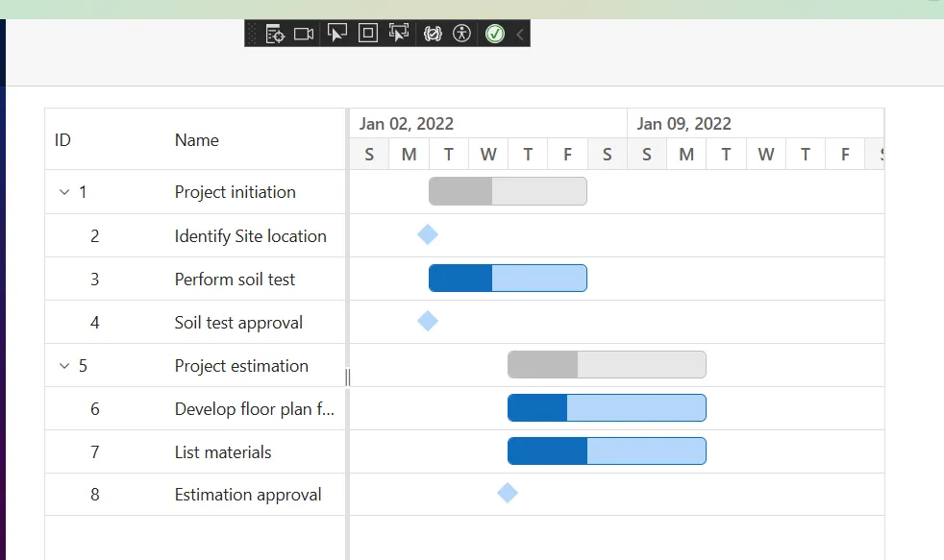This screenshot has width=944, height=560.
Task: Click the Identify Site location milestone diamond
Action: pos(428,234)
